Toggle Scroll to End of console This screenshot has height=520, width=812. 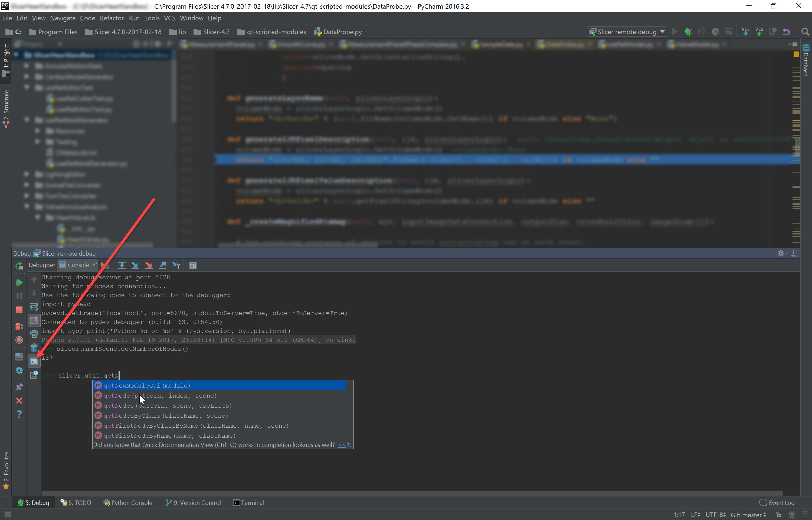(34, 320)
